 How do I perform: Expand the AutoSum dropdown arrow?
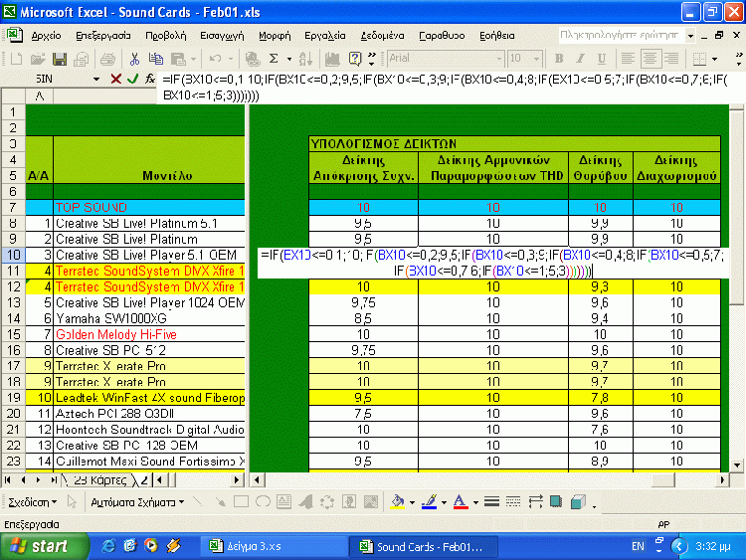pos(289,59)
